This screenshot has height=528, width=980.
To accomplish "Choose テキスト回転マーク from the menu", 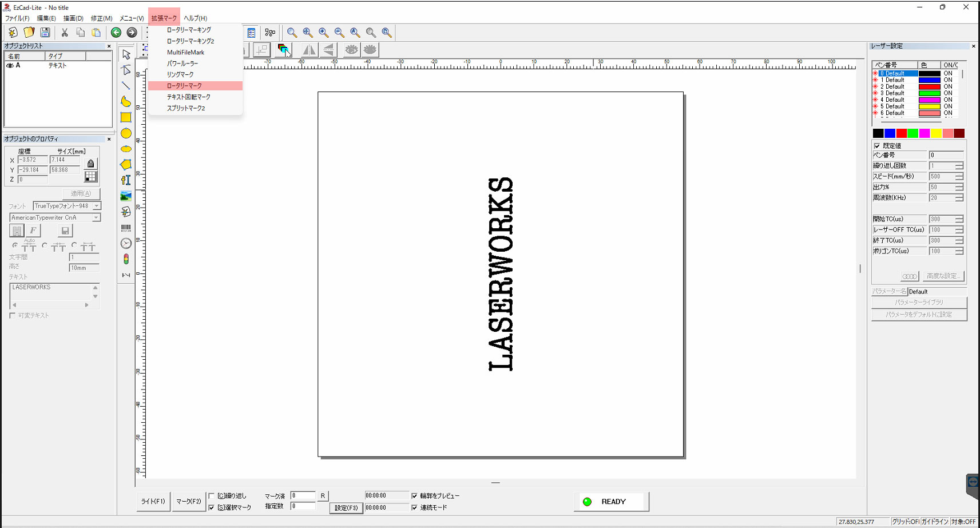I will coord(195,97).
